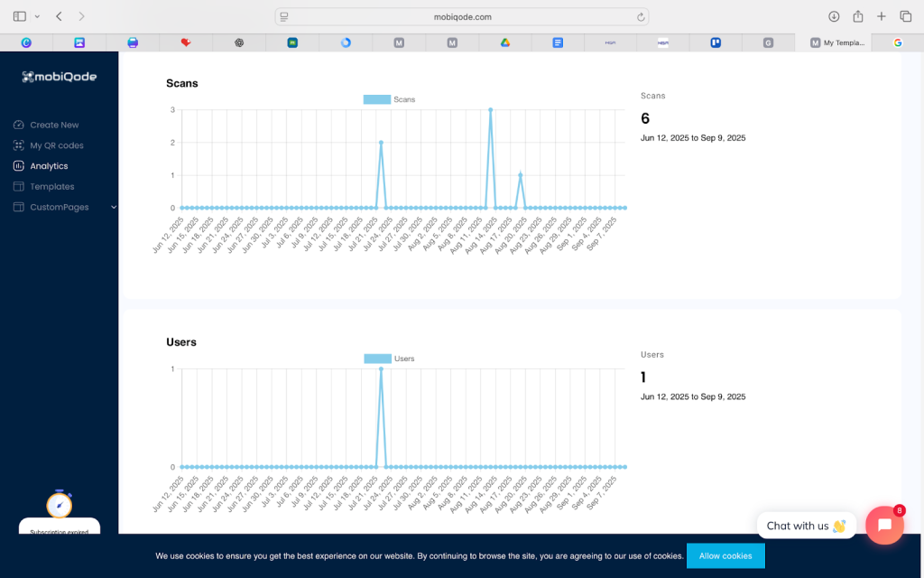Open Safari downloads icon

[834, 16]
